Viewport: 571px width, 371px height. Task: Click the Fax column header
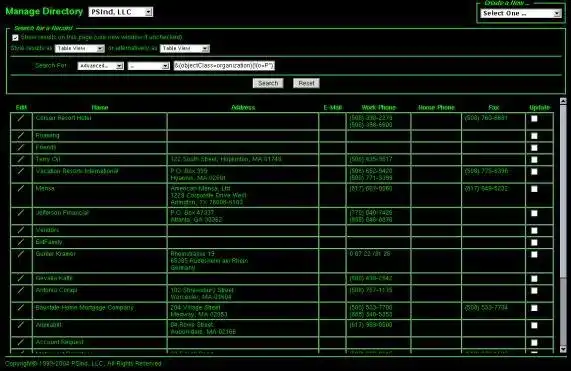[x=493, y=107]
